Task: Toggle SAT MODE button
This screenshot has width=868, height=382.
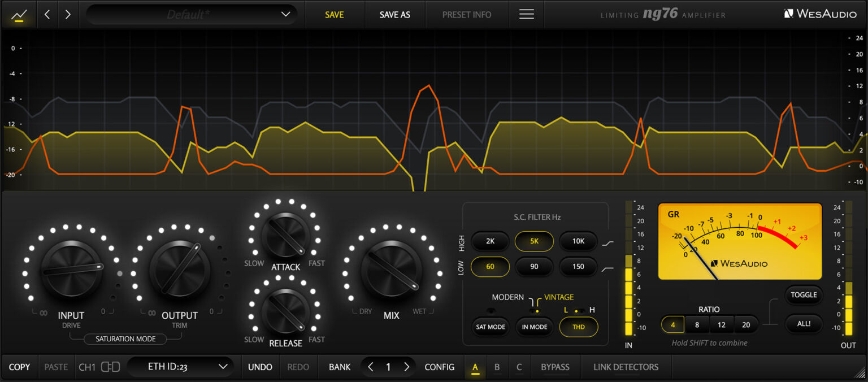Action: 490,327
